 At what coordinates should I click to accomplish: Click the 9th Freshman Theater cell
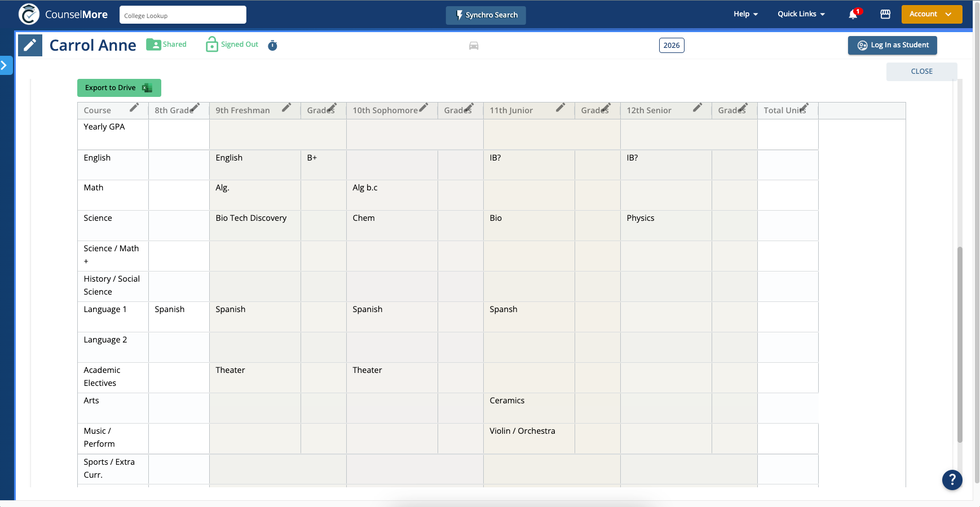[x=255, y=378]
